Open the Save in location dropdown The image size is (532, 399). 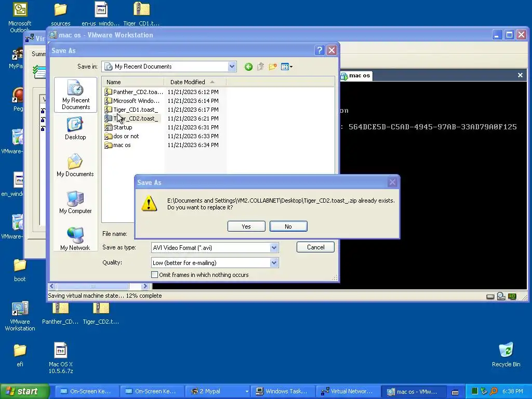pos(232,66)
